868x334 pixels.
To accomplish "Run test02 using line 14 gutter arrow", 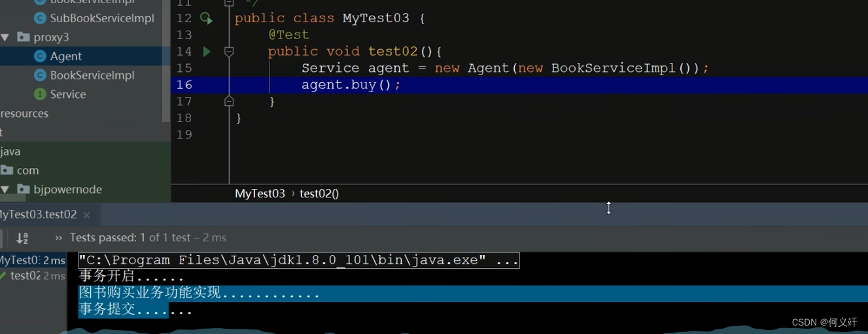I will 207,51.
